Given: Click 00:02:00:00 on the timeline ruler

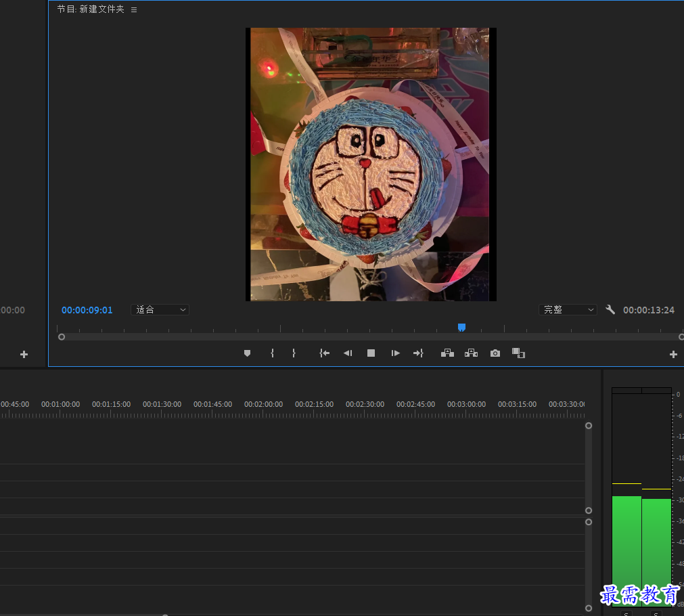Looking at the screenshot, I should 263,404.
